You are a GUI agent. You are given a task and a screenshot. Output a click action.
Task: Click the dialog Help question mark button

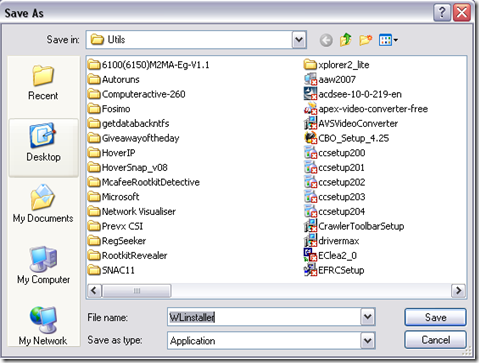point(442,13)
